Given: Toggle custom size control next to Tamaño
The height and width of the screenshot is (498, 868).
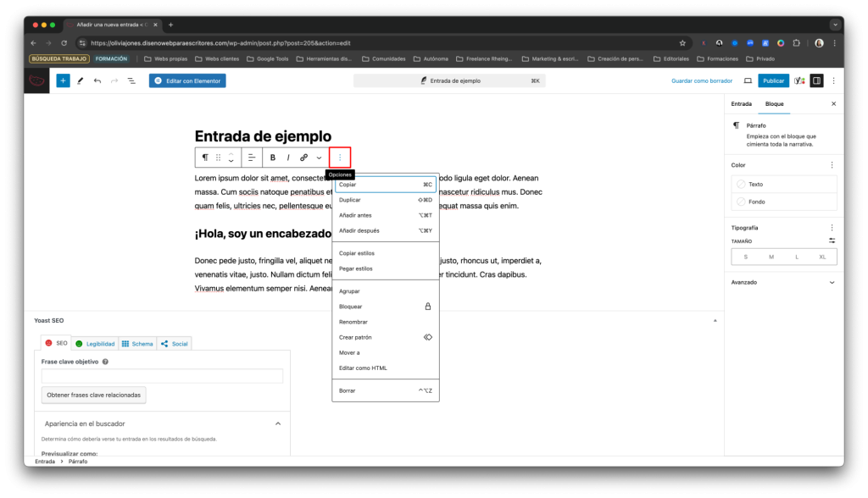Looking at the screenshot, I should (832, 241).
